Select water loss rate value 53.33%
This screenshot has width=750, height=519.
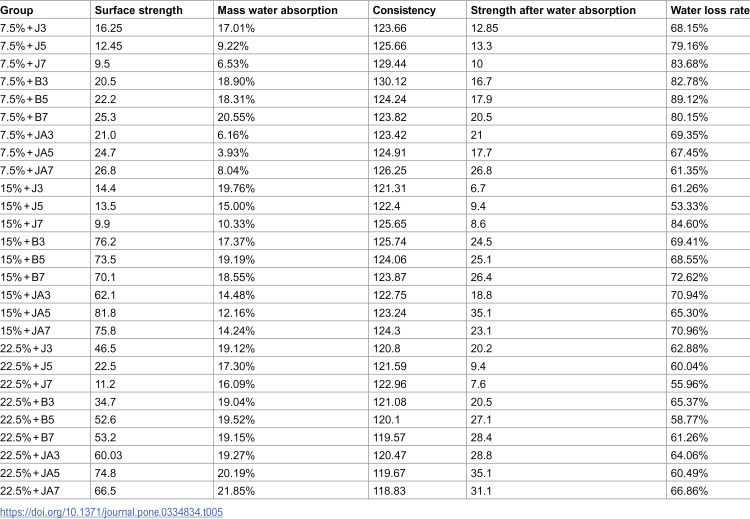point(689,206)
